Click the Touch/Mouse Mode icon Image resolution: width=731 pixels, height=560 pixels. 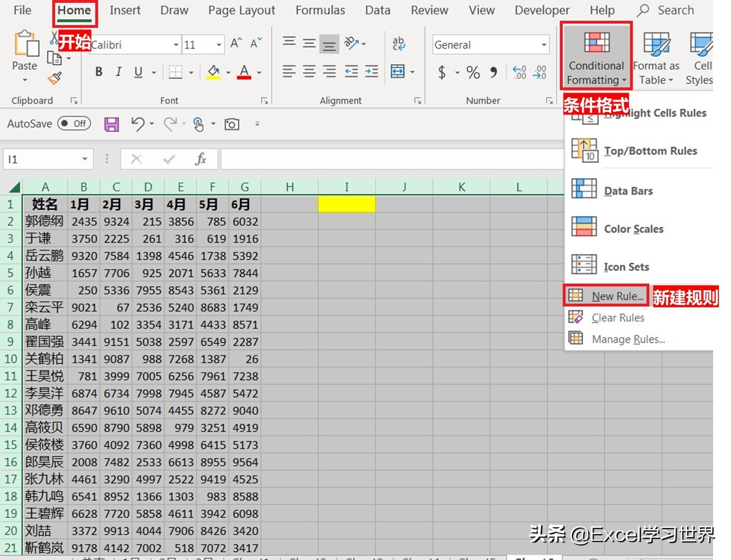coord(199,124)
